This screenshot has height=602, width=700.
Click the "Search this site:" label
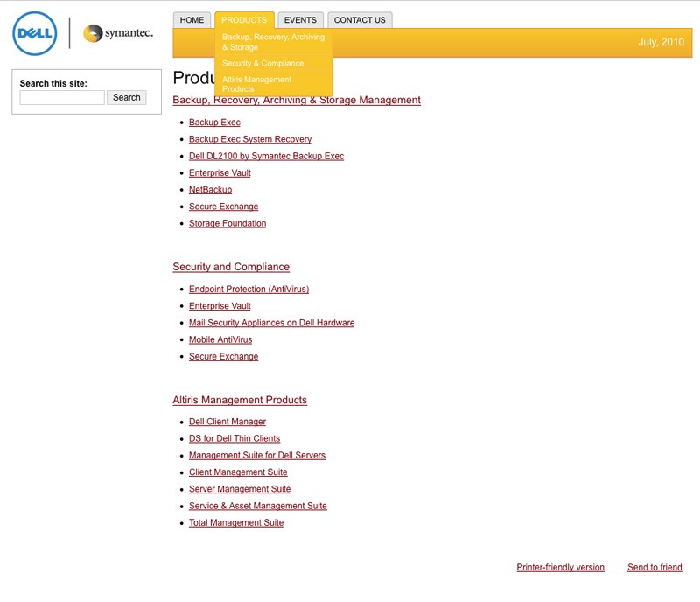(53, 83)
